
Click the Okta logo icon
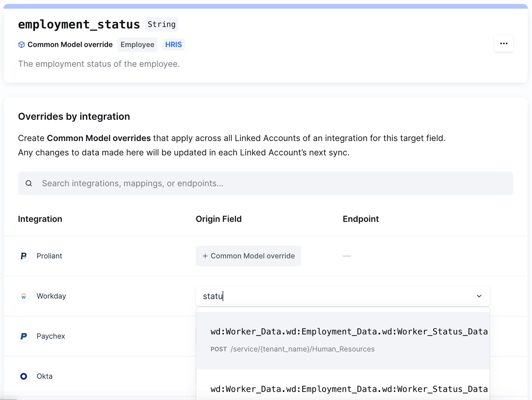pos(24,376)
